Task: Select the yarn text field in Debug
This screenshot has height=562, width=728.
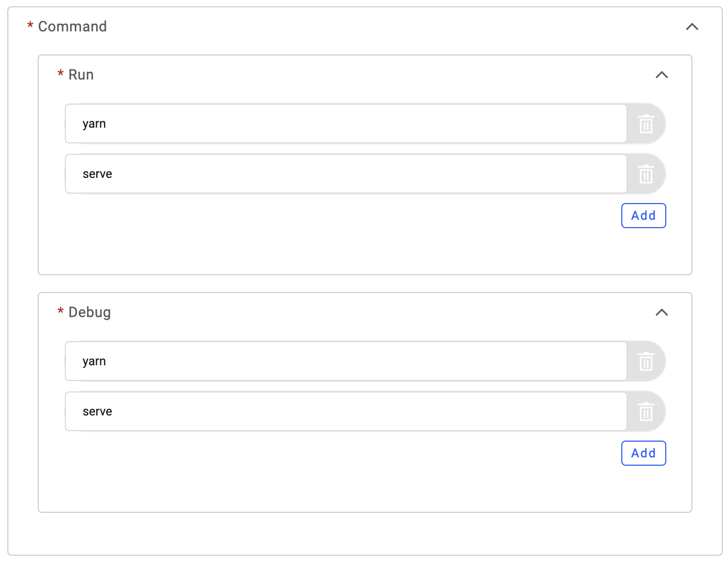Action: [346, 361]
